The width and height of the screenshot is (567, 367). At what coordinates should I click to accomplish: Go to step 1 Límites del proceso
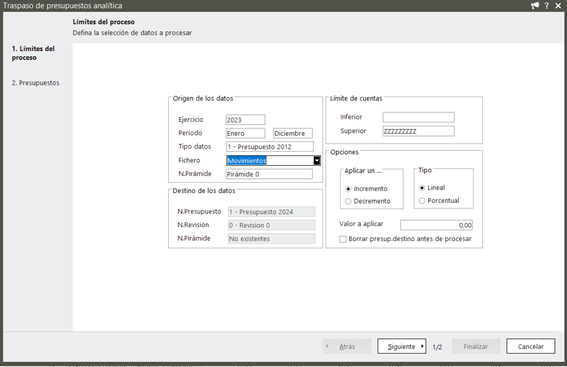pyautogui.click(x=33, y=53)
